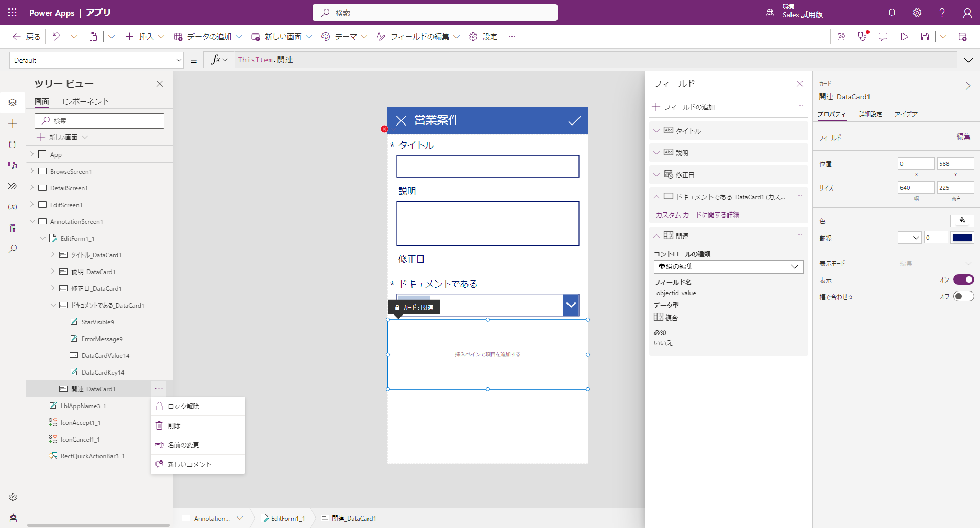
Task: Open 設定 in the command bar
Action: point(483,37)
